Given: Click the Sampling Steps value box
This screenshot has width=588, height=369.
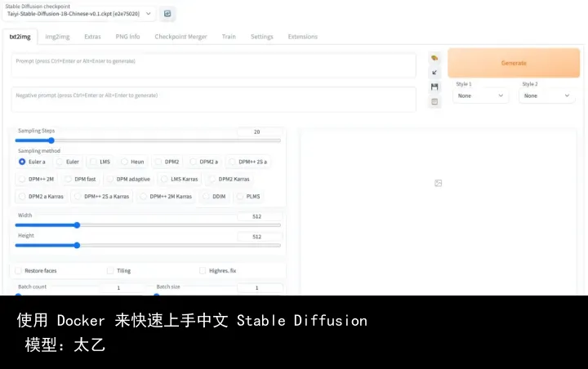Looking at the screenshot, I should point(260,131).
